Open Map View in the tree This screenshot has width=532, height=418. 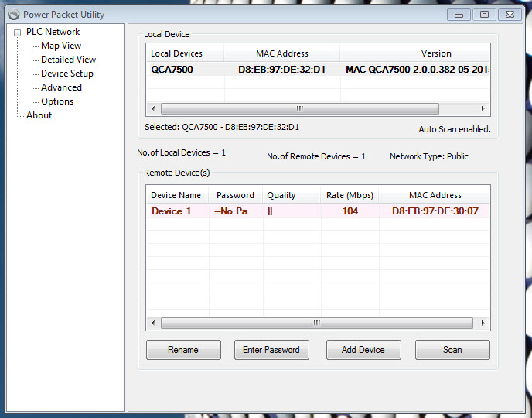61,46
